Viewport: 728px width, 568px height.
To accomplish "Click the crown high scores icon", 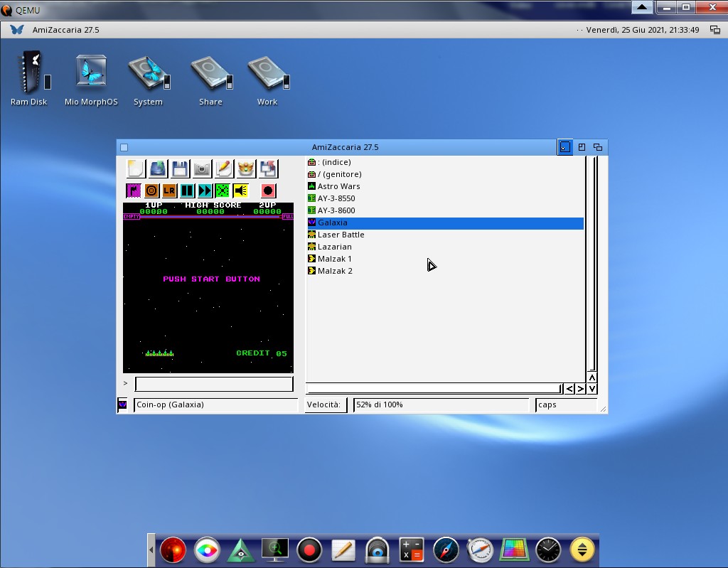I will 246,168.
